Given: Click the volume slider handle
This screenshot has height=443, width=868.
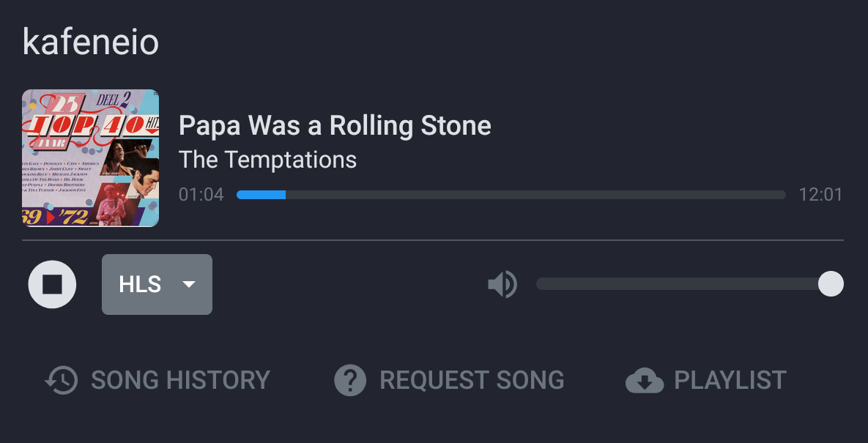Looking at the screenshot, I should 831,284.
